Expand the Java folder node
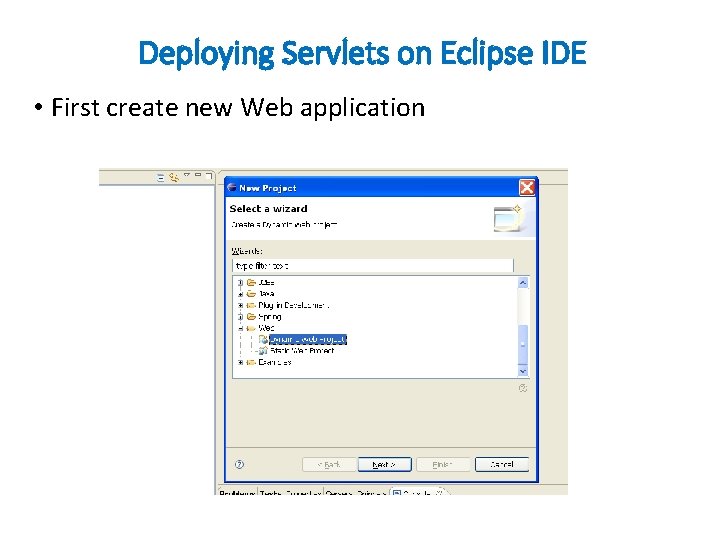This screenshot has height=540, width=720. pyautogui.click(x=240, y=294)
